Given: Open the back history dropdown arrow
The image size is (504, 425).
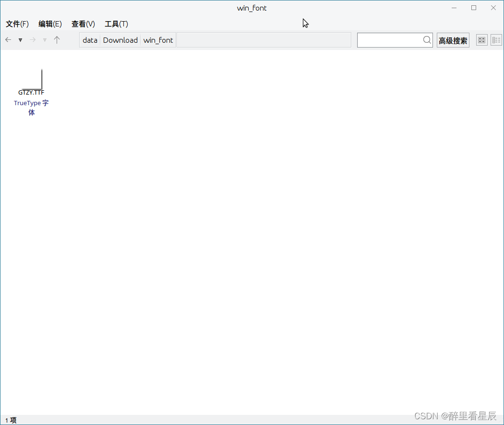Looking at the screenshot, I should [20, 40].
